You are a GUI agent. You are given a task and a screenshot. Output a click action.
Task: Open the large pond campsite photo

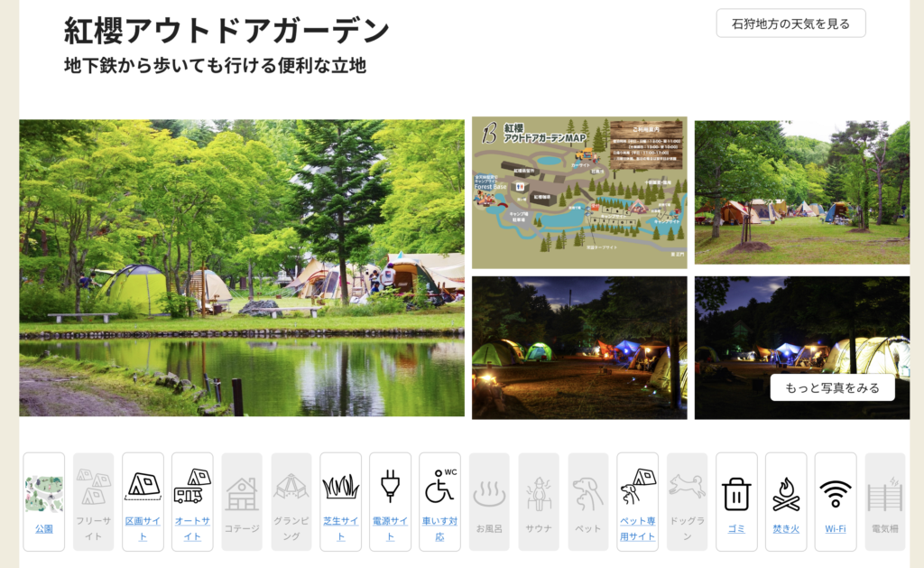point(242,268)
